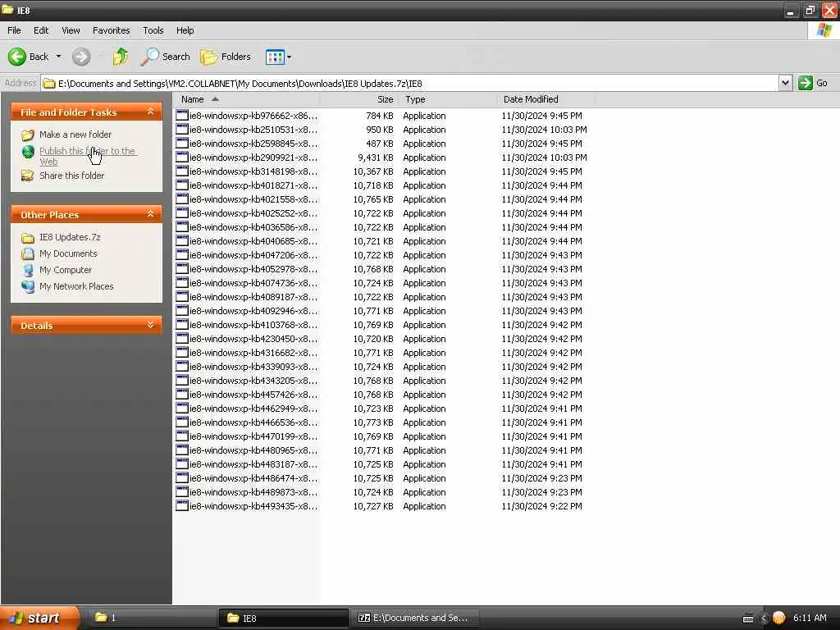Screen dimensions: 840x630
Task: Select the kb4089187 file icon
Action: (x=182, y=296)
